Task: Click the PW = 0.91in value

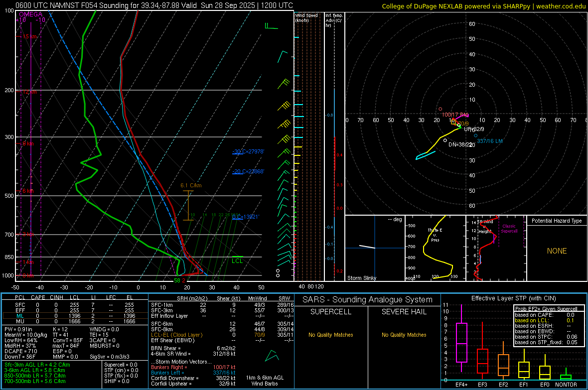Action: click(x=18, y=329)
